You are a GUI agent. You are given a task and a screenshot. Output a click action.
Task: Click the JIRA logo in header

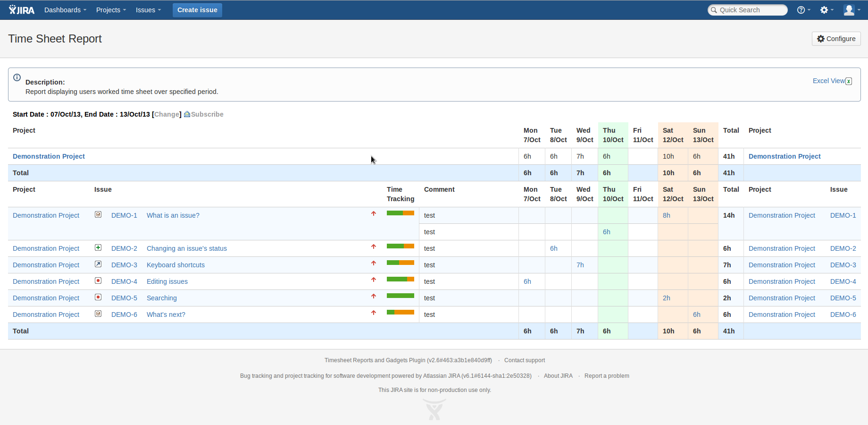(x=22, y=10)
